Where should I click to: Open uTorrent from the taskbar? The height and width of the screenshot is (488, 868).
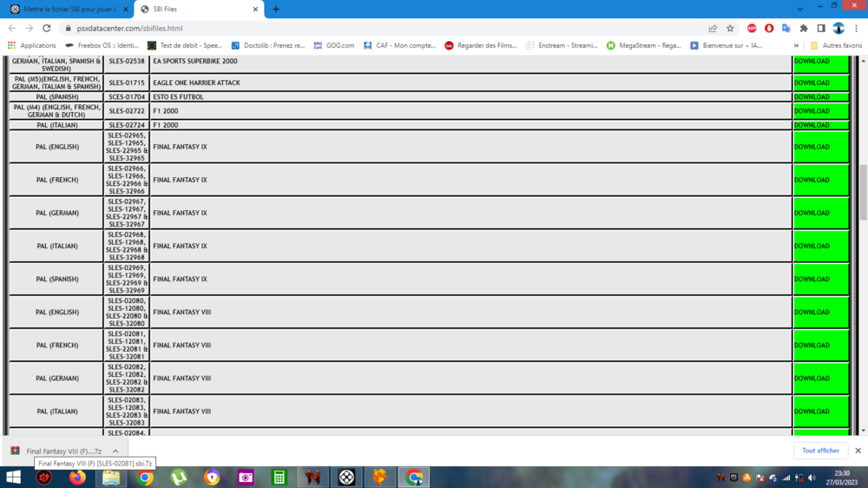[x=179, y=478]
